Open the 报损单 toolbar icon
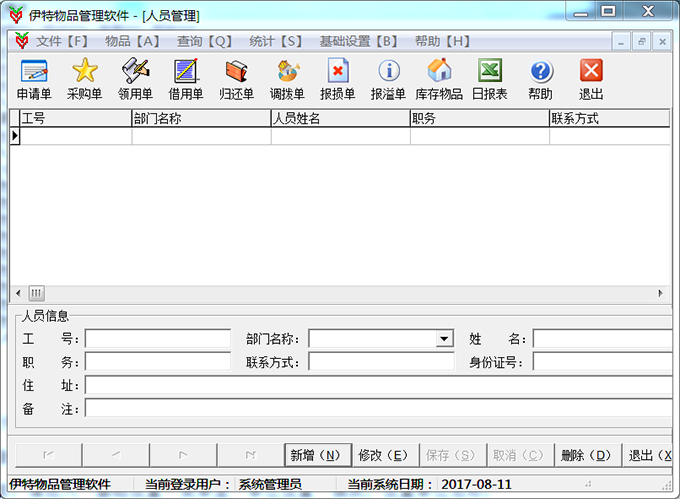680x499 pixels. 338,79
